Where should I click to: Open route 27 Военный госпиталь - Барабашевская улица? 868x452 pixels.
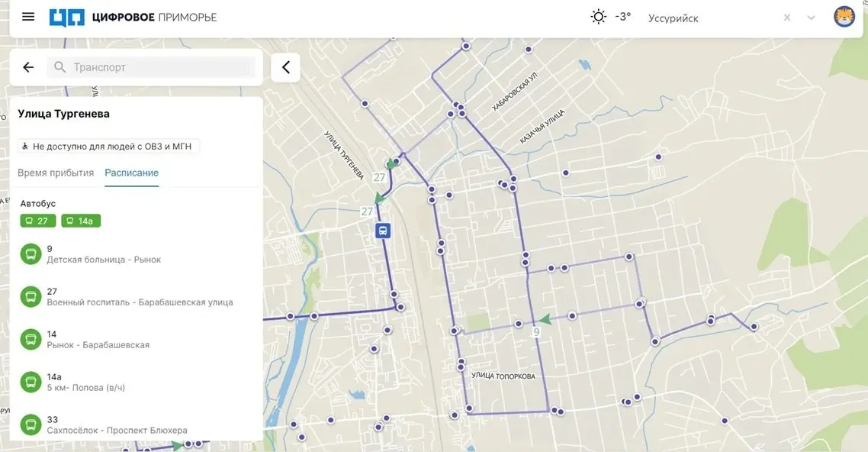(x=140, y=297)
